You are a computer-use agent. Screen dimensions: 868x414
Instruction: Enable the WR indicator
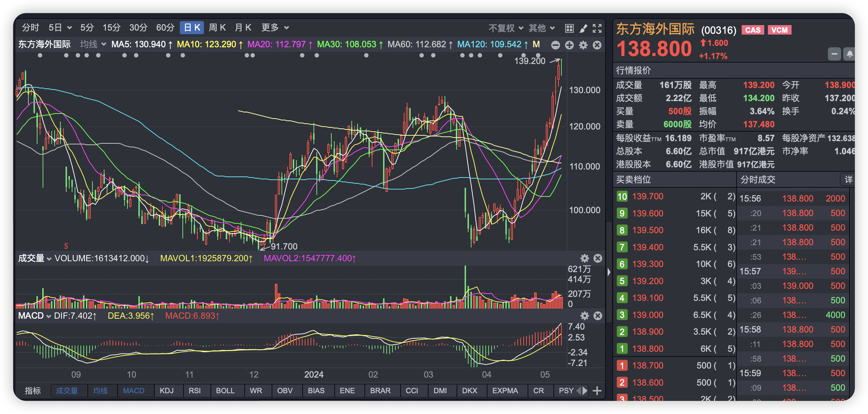coord(256,391)
